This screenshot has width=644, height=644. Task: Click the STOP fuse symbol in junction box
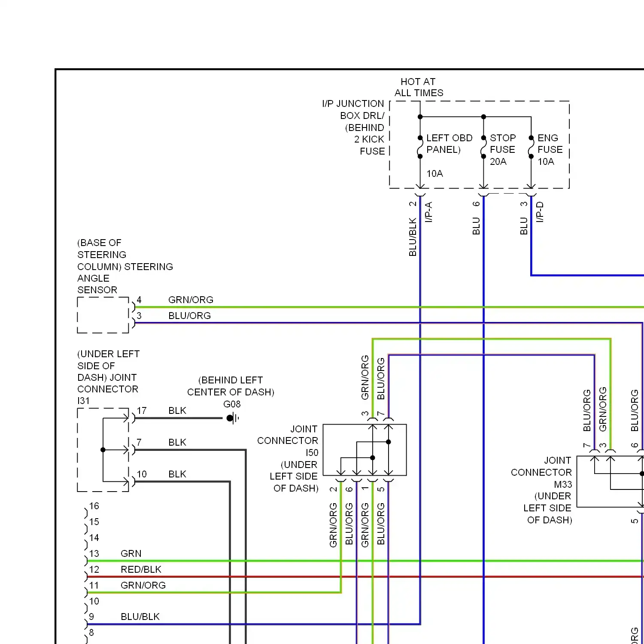(x=483, y=147)
